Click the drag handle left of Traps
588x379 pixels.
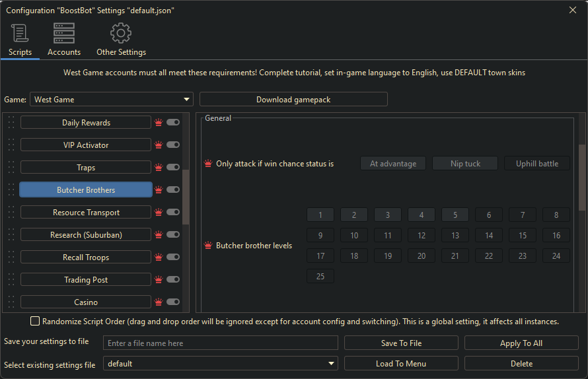[11, 168]
